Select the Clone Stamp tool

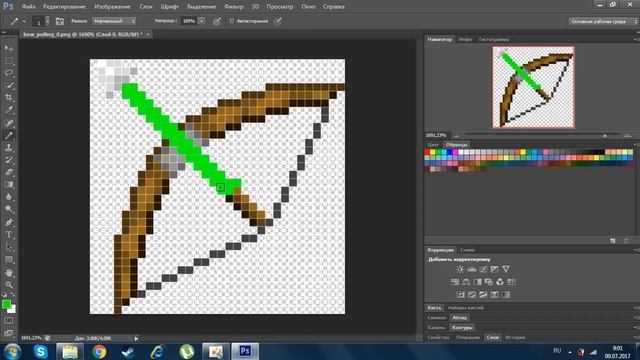click(x=9, y=148)
